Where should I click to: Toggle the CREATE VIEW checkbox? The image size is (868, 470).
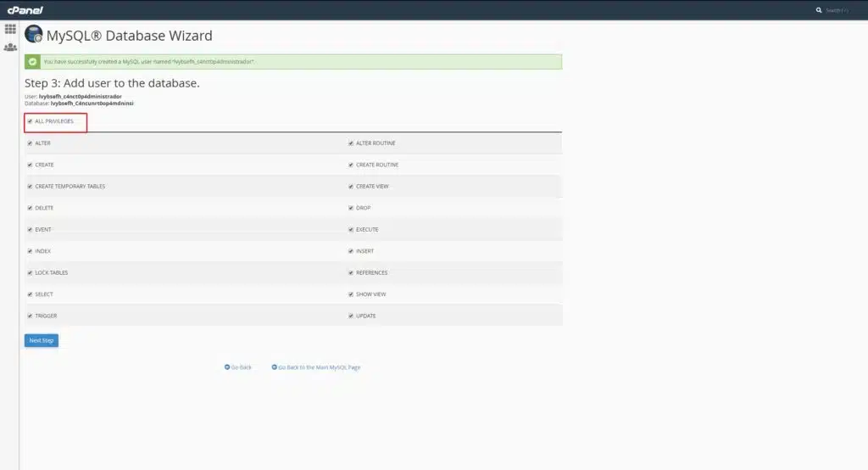(351, 187)
